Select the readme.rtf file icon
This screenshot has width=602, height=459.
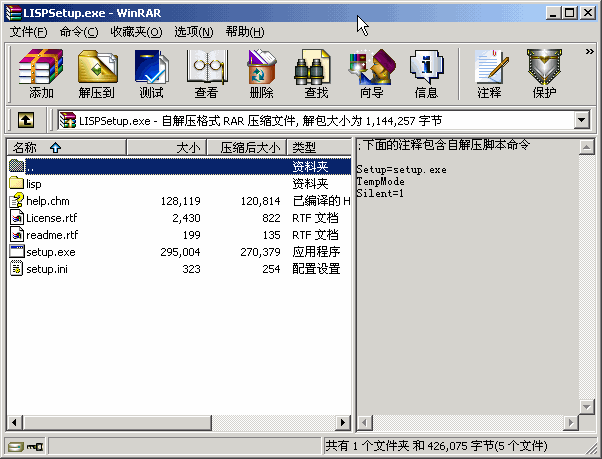17,234
